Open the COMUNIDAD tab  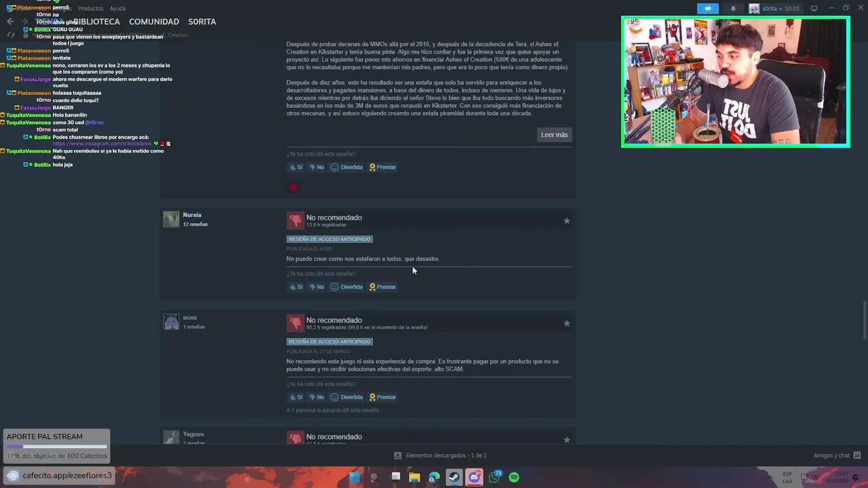tap(154, 22)
